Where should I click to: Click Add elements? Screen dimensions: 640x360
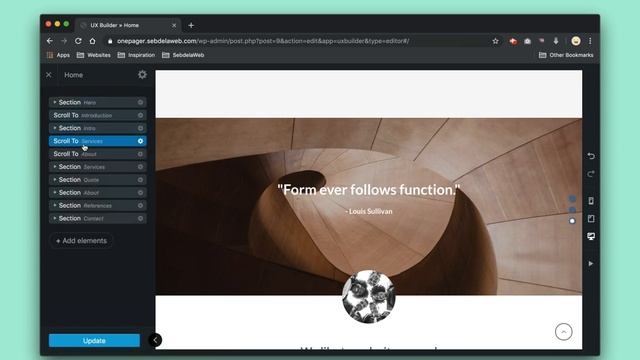coord(81,241)
